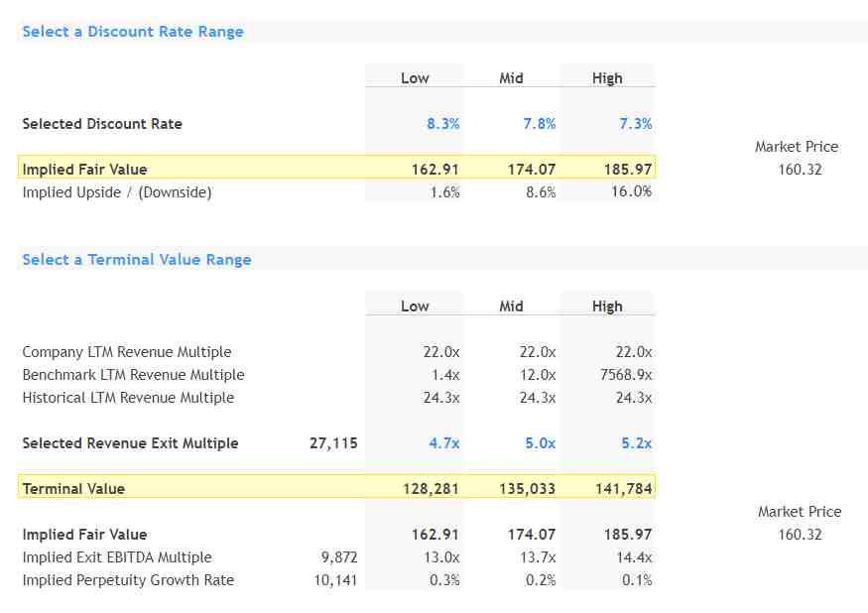Edit the high discount rate 7.3% field

635,124
